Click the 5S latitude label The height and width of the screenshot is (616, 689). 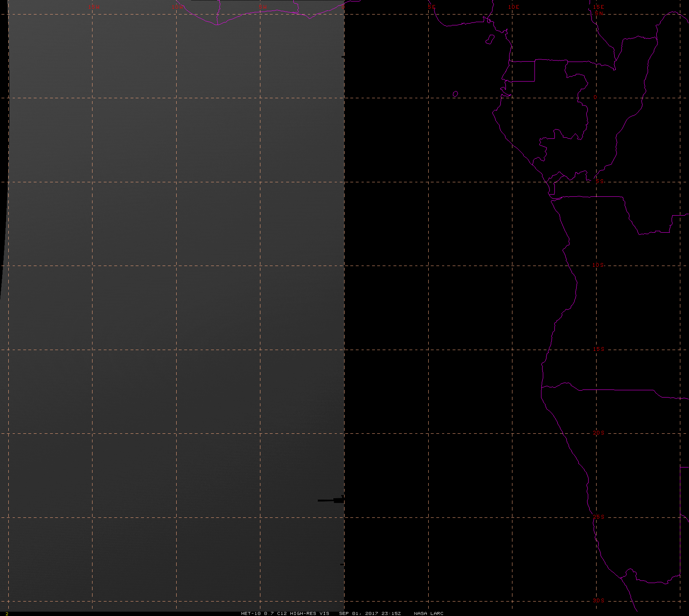point(600,181)
